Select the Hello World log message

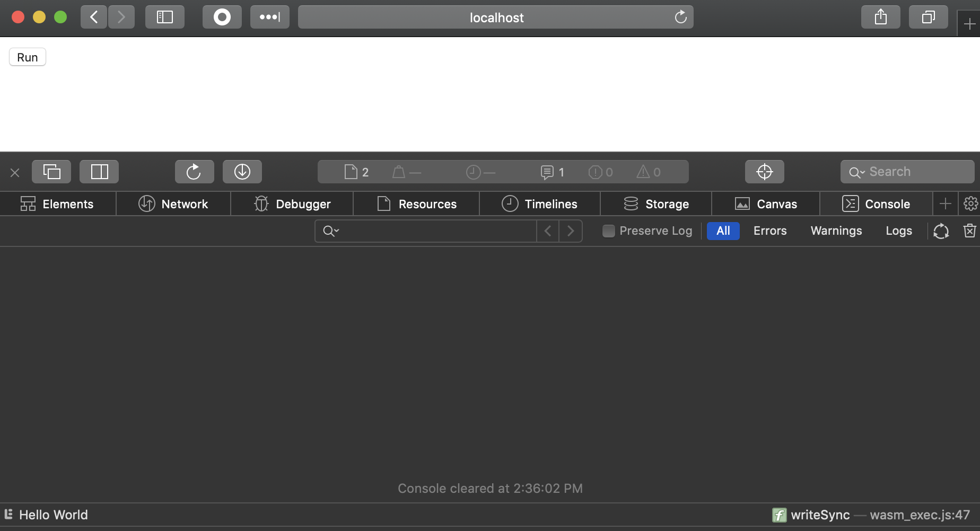pyautogui.click(x=54, y=515)
